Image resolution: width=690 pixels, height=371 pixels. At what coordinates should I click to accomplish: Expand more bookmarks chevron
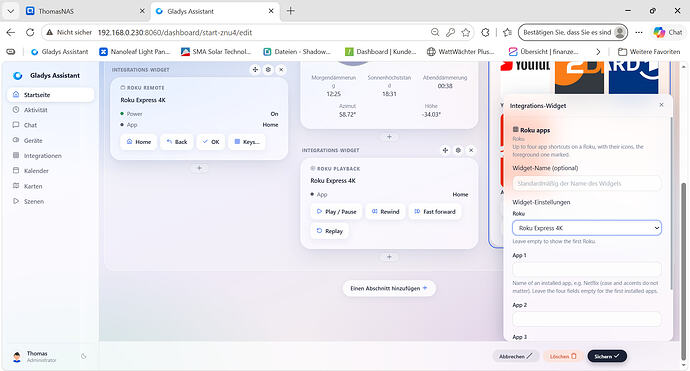pos(598,51)
